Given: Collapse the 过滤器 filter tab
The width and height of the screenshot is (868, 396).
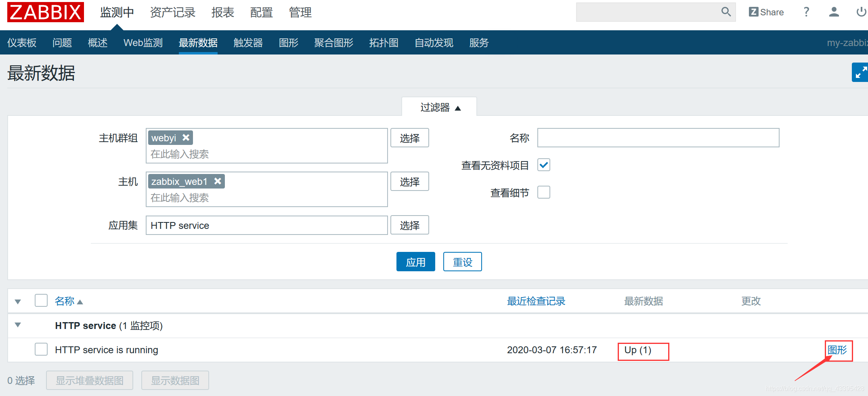Looking at the screenshot, I should click(439, 107).
